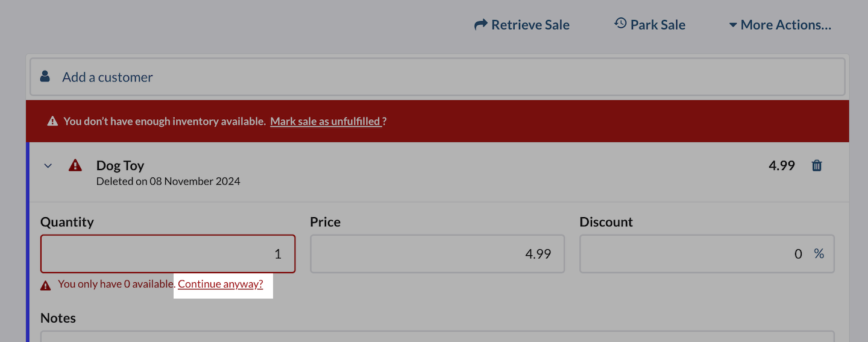Click the warning icon beside Dog Toy
The image size is (868, 342).
(x=75, y=165)
